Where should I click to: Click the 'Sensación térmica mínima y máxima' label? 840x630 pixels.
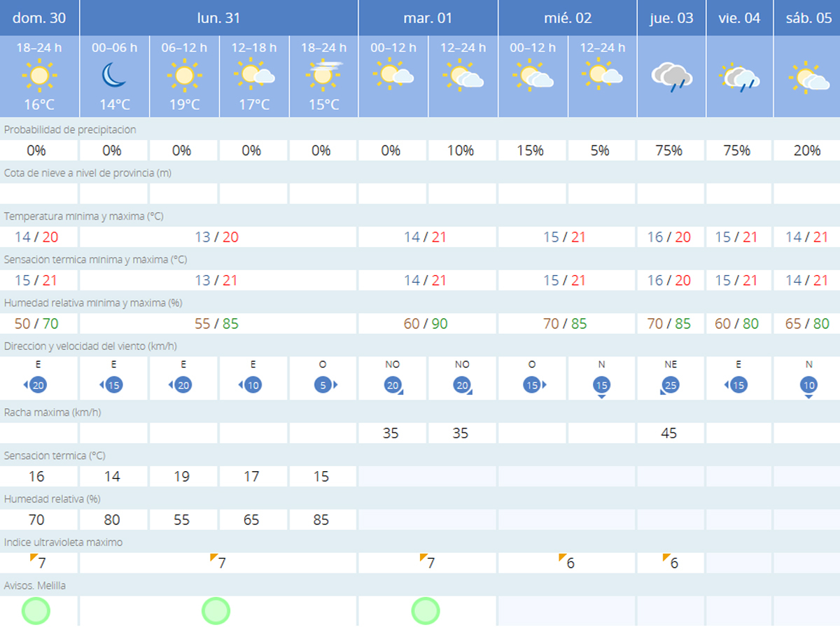point(96,260)
